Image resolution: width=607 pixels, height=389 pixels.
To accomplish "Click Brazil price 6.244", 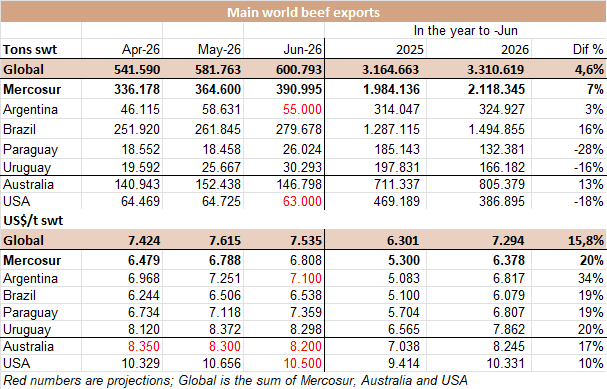I will (x=144, y=295).
